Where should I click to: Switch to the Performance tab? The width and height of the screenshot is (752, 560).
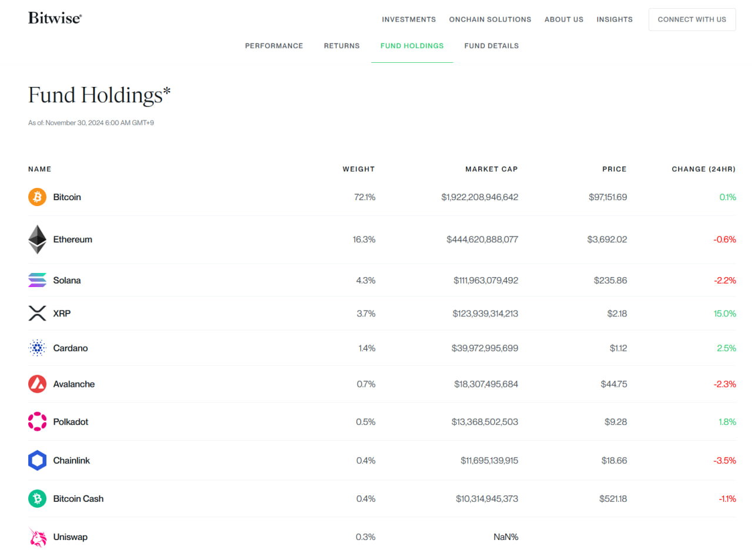pyautogui.click(x=274, y=46)
